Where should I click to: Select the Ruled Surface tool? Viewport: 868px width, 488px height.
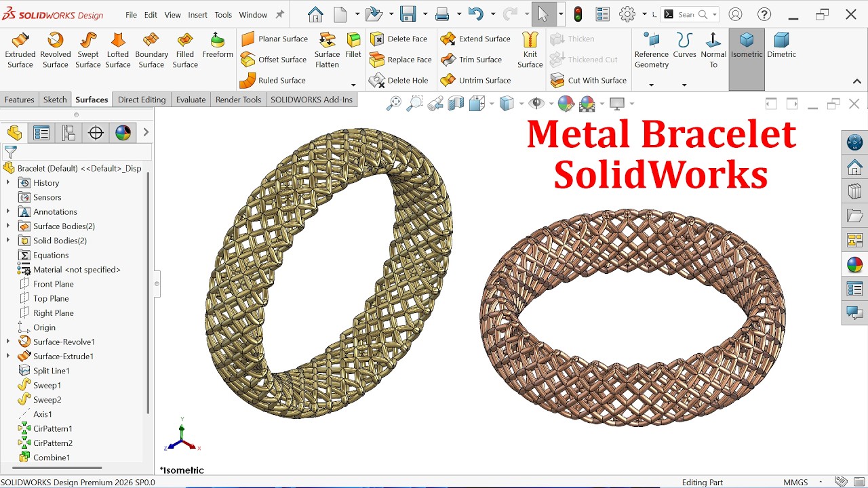click(273, 80)
